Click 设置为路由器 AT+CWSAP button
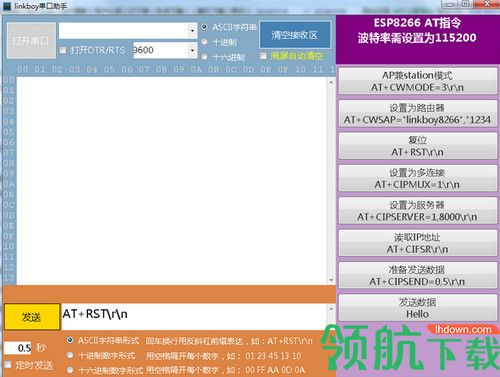This screenshot has height=377, width=500. 418,113
